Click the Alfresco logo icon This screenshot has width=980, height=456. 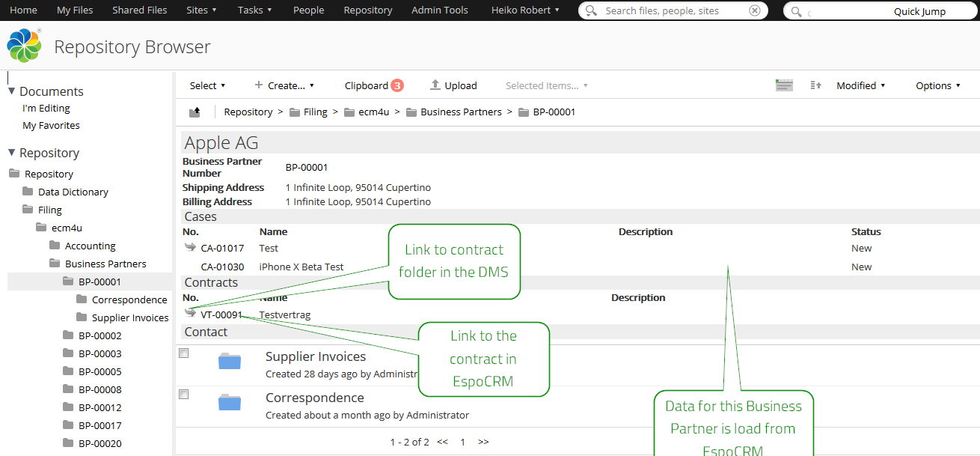[x=24, y=46]
